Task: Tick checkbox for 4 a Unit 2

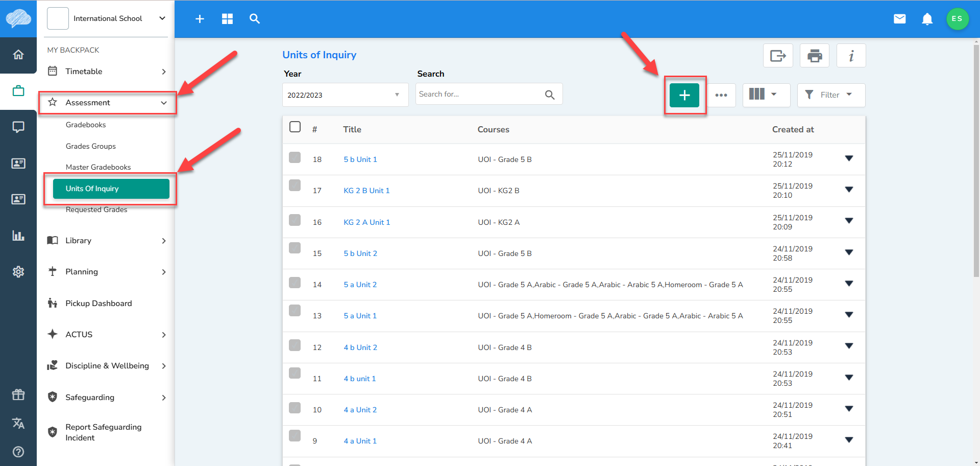Action: [x=295, y=407]
